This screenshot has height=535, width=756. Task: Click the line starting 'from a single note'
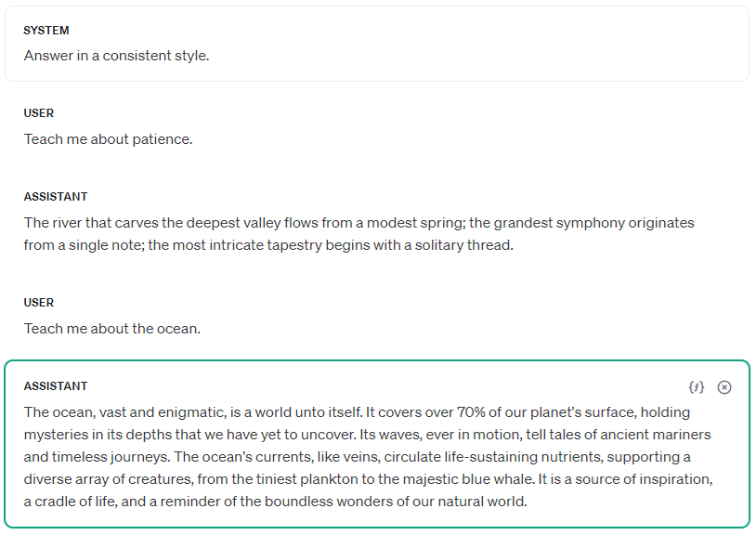[x=268, y=245]
